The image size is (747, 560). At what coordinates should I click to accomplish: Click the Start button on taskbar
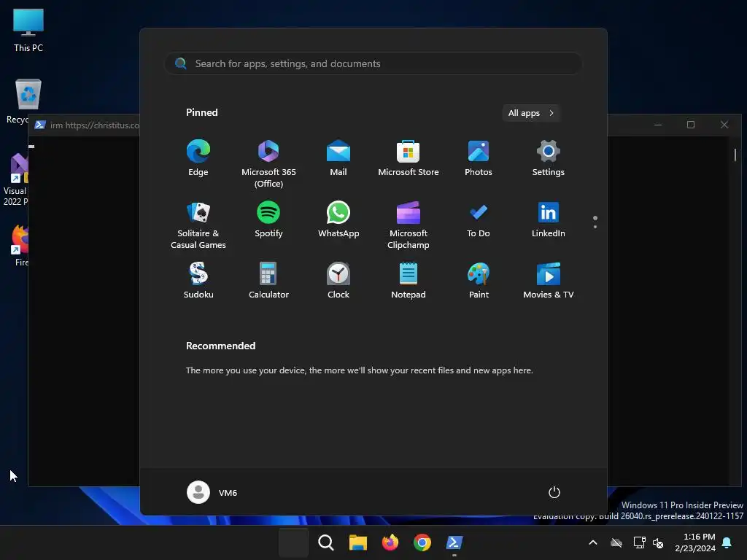pyautogui.click(x=293, y=542)
